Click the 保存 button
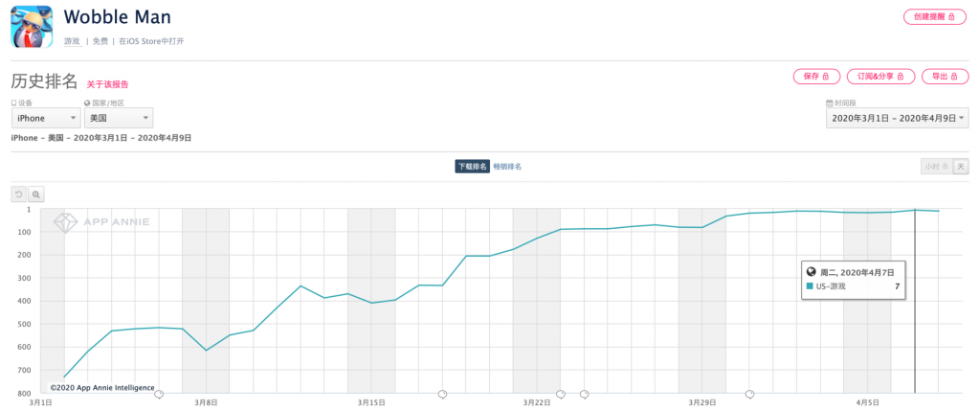This screenshot has height=411, width=980. pyautogui.click(x=816, y=76)
